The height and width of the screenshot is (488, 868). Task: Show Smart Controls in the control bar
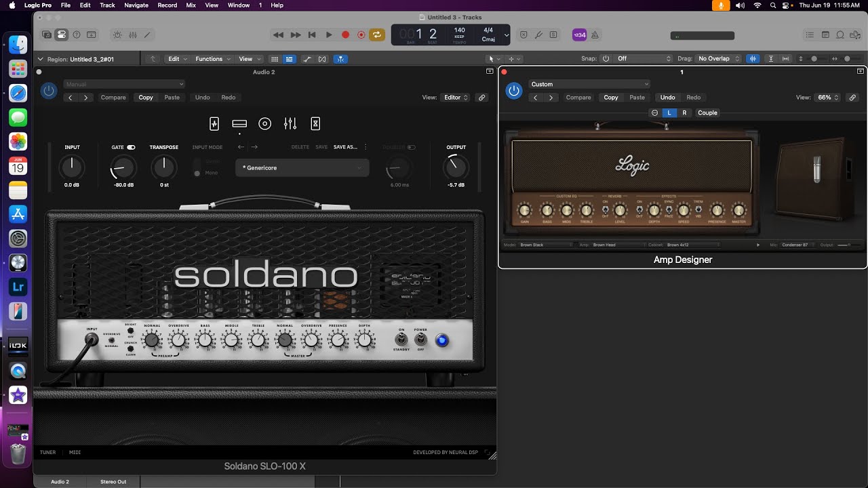(x=117, y=35)
